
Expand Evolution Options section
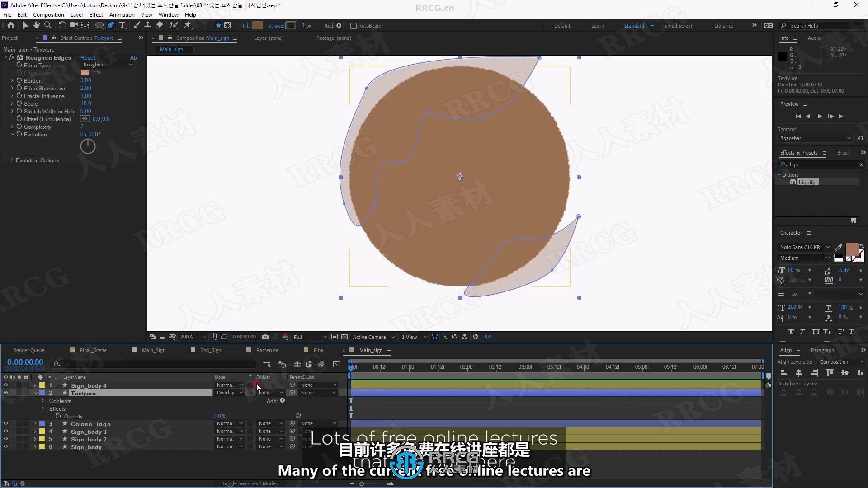[x=13, y=160]
